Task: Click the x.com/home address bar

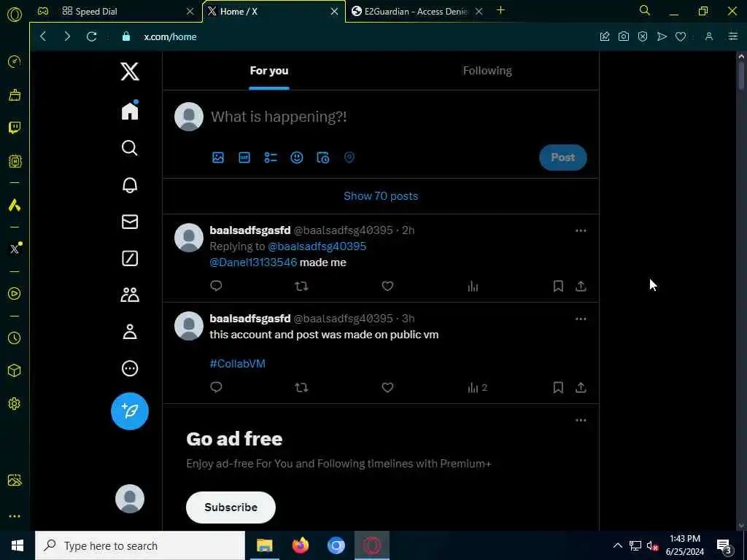Action: click(170, 36)
